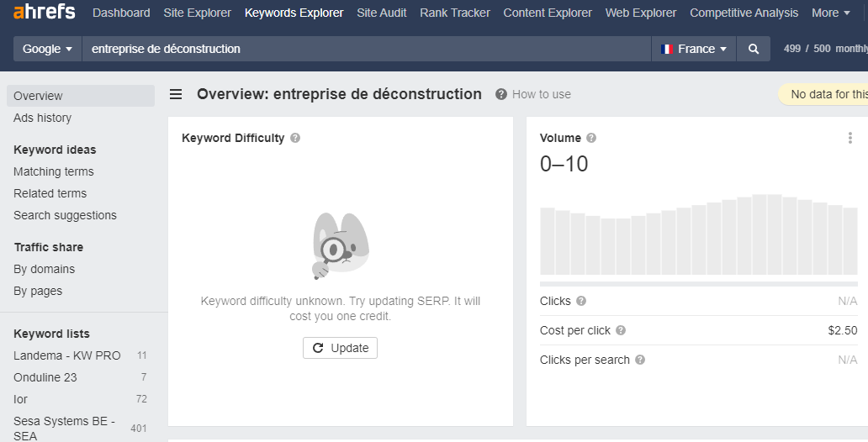Show Clicks per search help icon
Viewport: 868px width, 442px height.
coord(640,360)
